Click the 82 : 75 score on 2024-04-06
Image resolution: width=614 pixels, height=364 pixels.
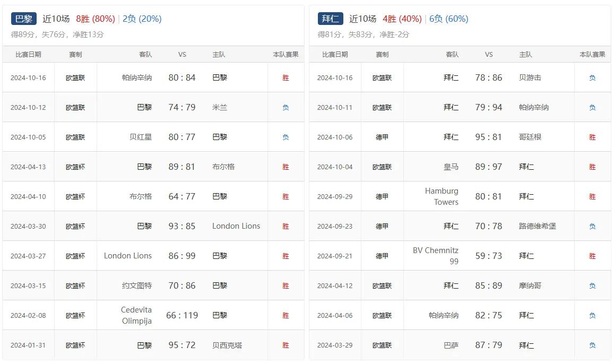click(x=489, y=316)
